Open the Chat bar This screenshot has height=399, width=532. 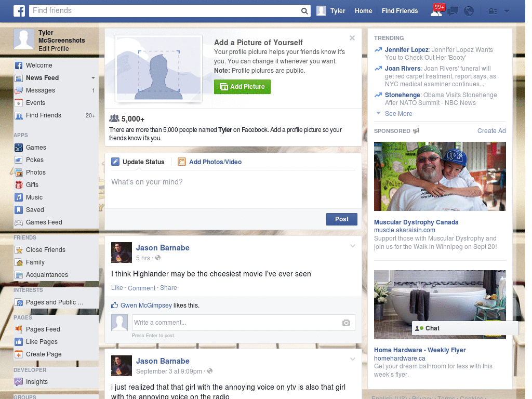click(x=465, y=328)
